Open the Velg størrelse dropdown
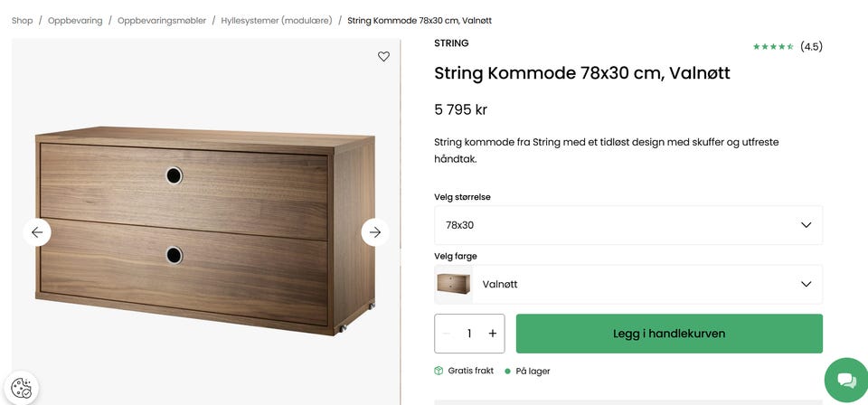 pos(628,225)
